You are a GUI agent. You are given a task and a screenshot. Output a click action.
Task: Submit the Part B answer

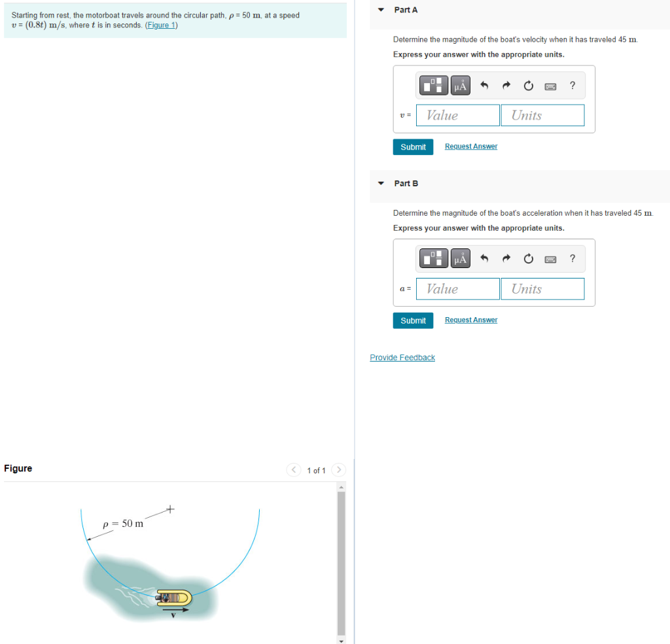pyautogui.click(x=413, y=320)
